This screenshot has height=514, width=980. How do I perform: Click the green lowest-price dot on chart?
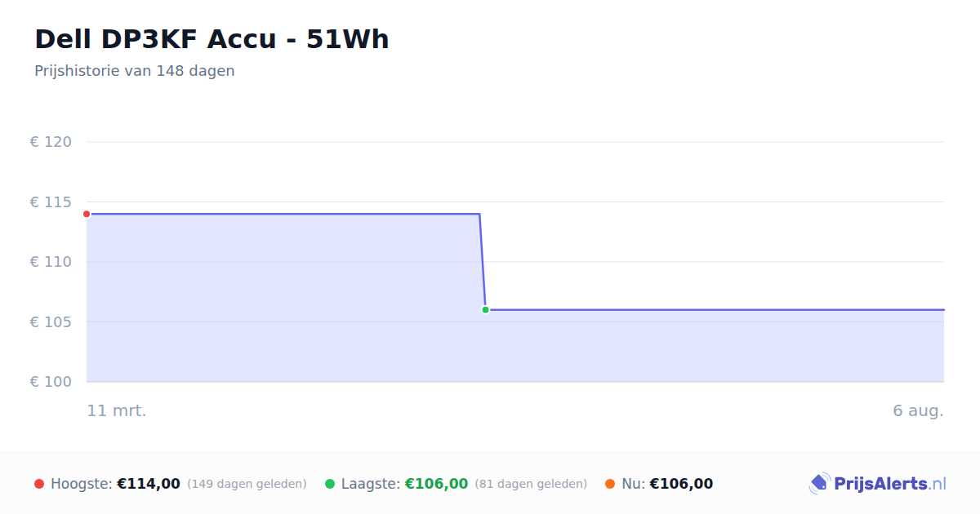coord(485,310)
